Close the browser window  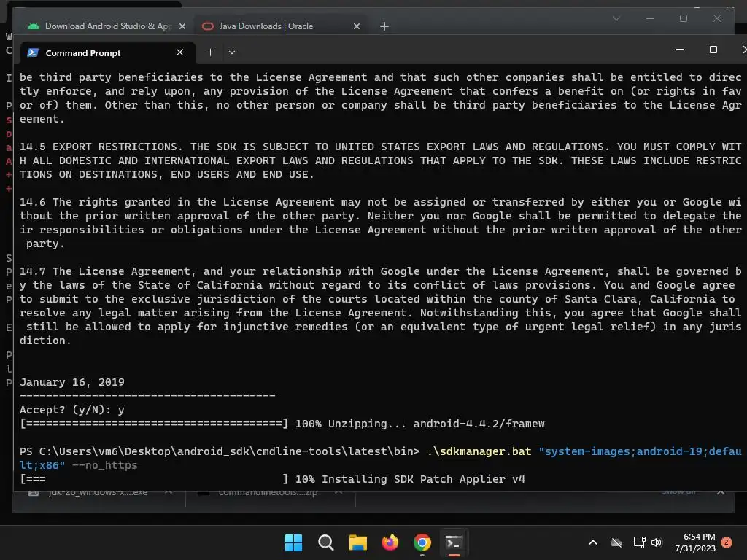[x=717, y=18]
